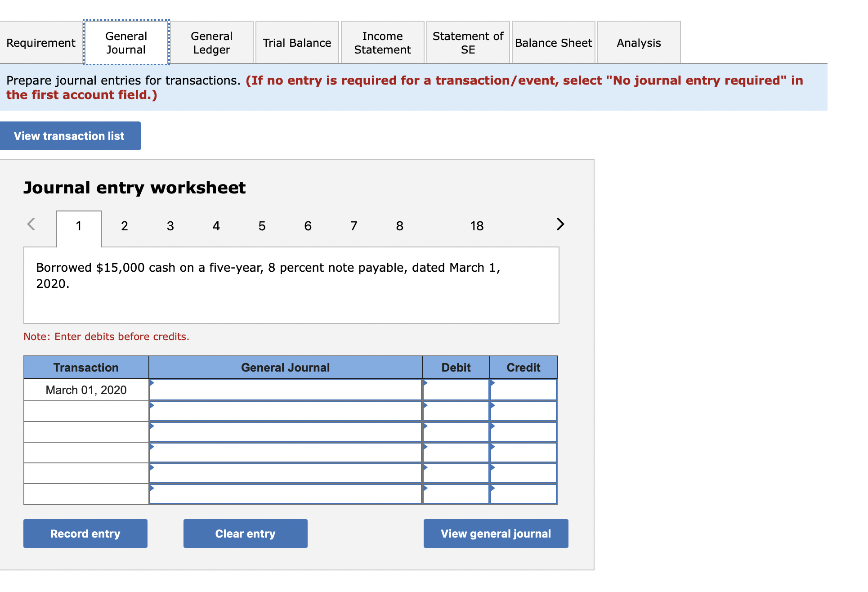Open View general journal
Viewport: 868px width, 592px height.
(x=496, y=534)
